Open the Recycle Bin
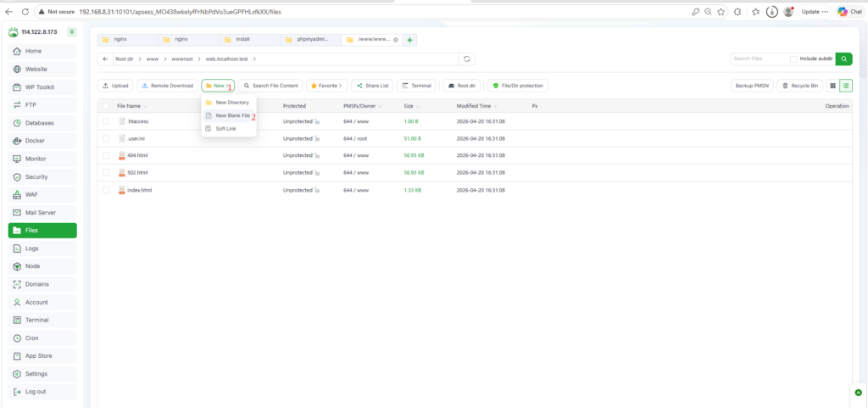The height and width of the screenshot is (408, 868). click(x=799, y=86)
